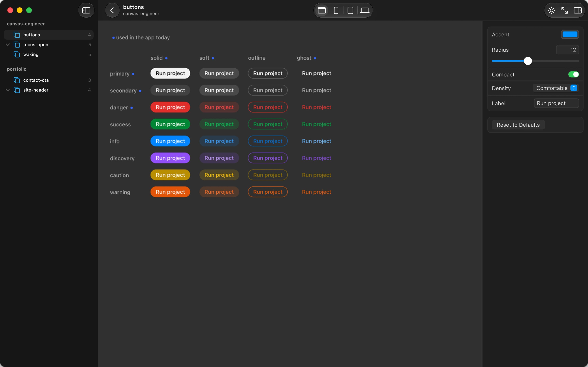588x367 pixels.
Task: Click the expand arrows fullscreen icon
Action: pyautogui.click(x=565, y=10)
